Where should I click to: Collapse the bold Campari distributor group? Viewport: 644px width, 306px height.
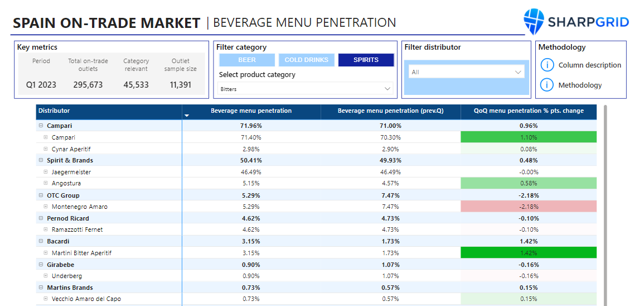[41, 126]
